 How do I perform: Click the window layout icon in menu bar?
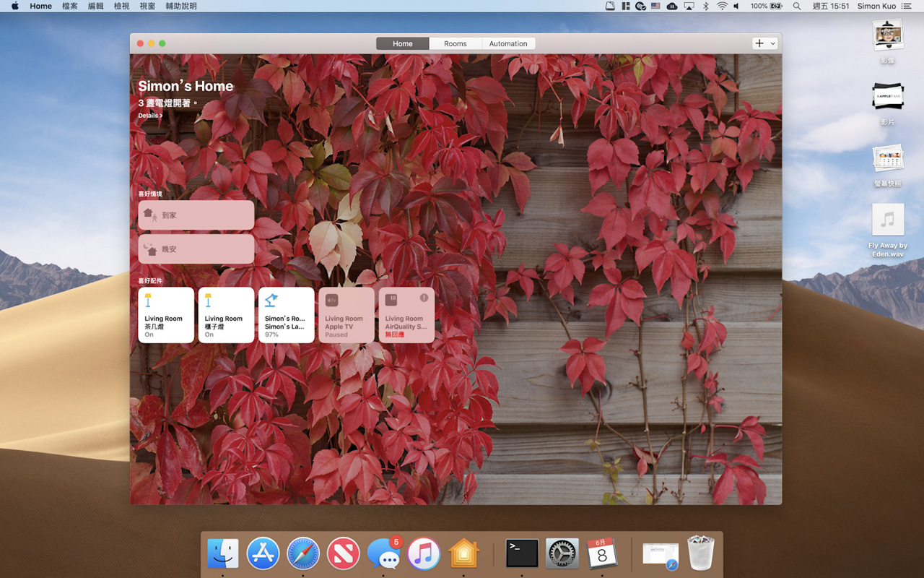tap(625, 6)
